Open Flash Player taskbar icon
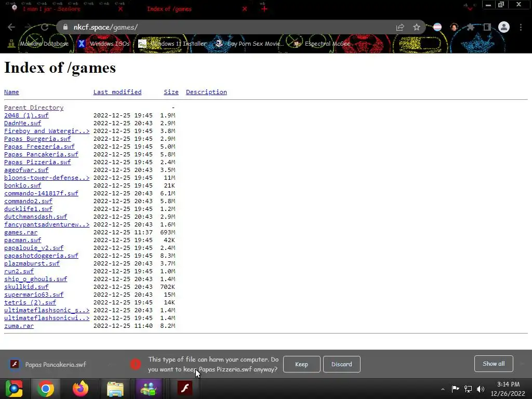Screen dimensions: 532x399 (185, 389)
